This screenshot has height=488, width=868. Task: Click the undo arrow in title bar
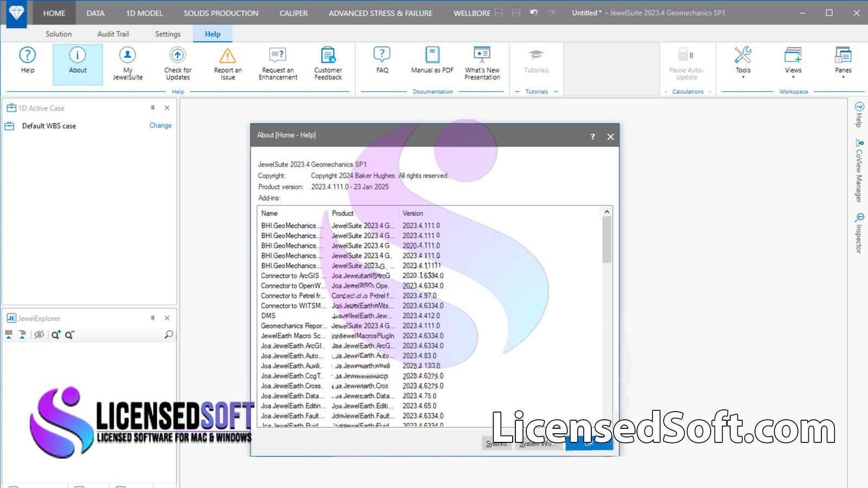(534, 12)
